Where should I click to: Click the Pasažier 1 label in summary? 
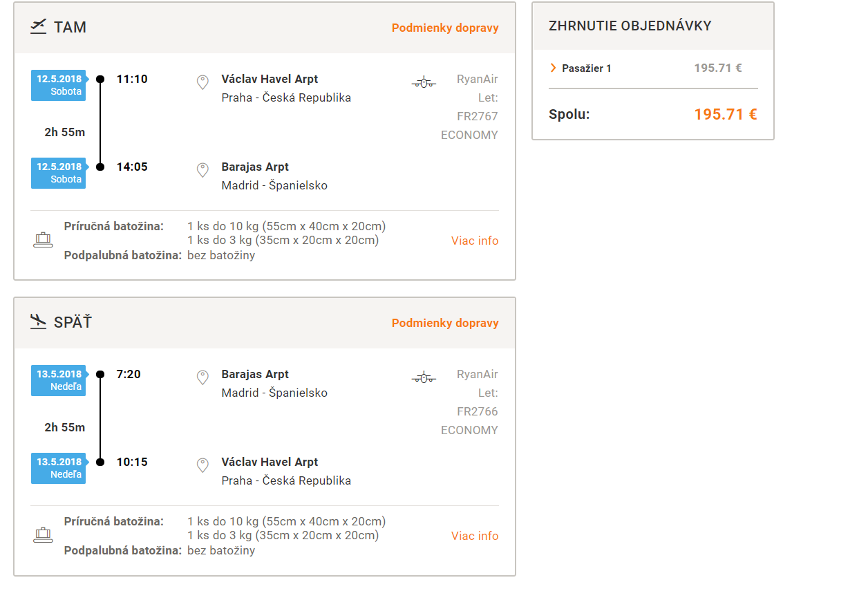587,68
